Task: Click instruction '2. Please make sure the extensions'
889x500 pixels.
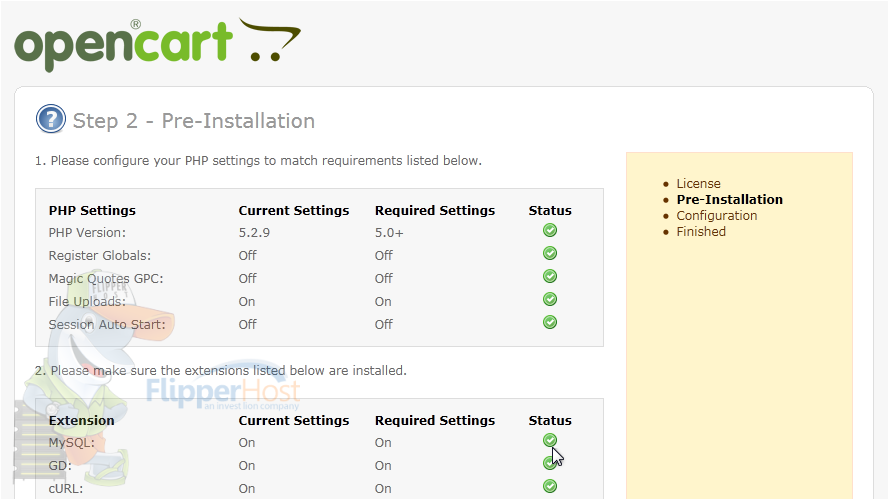Action: (x=221, y=371)
